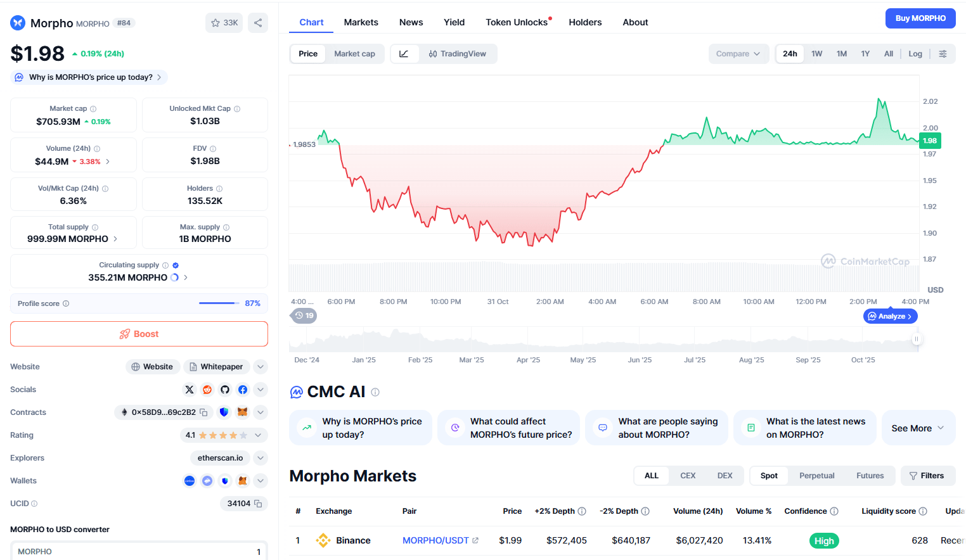This screenshot has width=966, height=560.
Task: Open the 19 events history marker on chart
Action: pyautogui.click(x=304, y=315)
